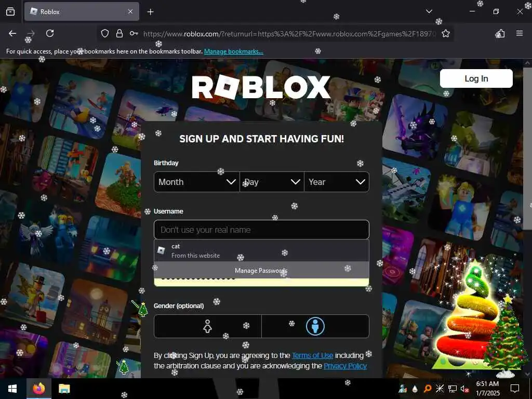532x399 pixels.
Task: Click Firefox icon in the taskbar
Action: [x=38, y=389]
